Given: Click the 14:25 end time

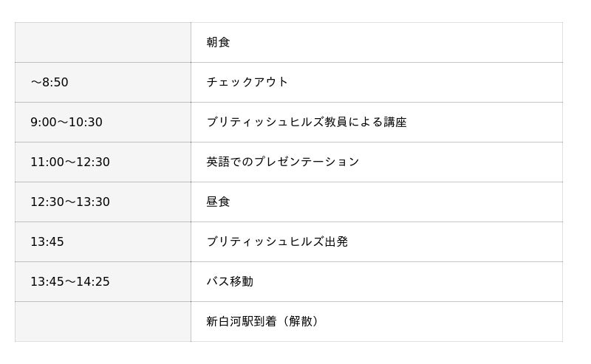Looking at the screenshot, I should (x=93, y=282).
